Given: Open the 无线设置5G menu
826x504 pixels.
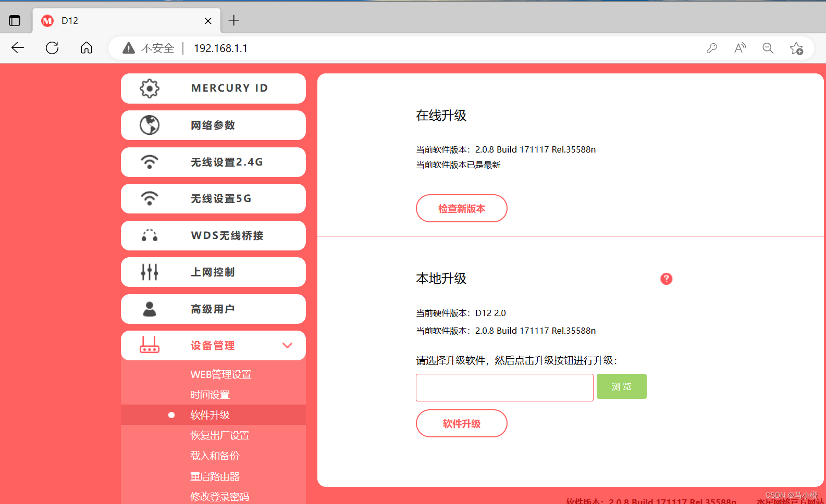Looking at the screenshot, I should (x=213, y=198).
